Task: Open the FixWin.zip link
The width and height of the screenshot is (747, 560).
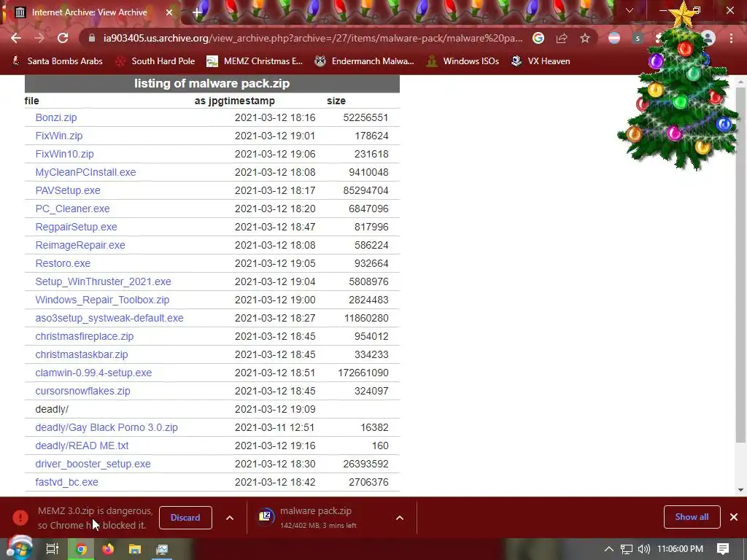Action: (x=58, y=136)
